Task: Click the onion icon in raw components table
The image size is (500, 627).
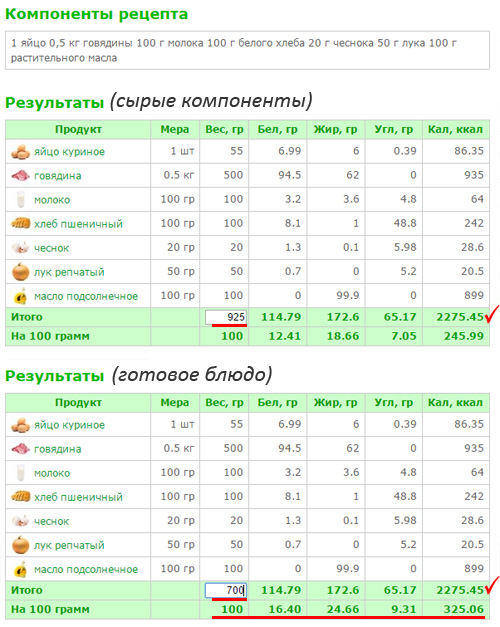Action: (20, 272)
